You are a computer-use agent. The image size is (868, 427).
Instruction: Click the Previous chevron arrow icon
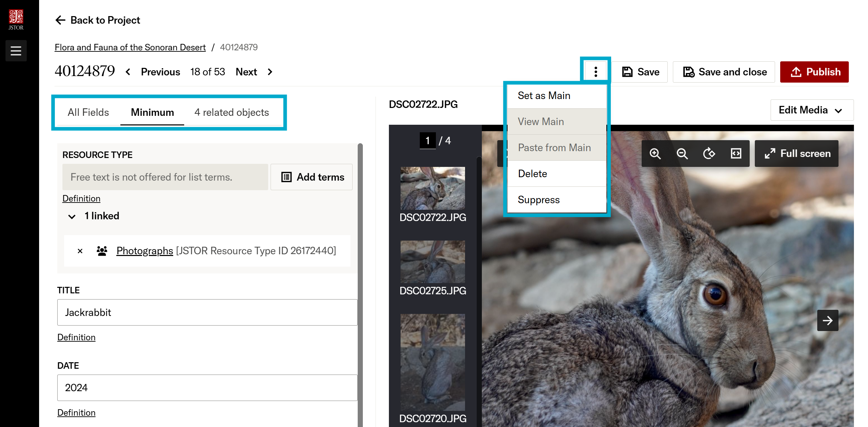click(x=128, y=72)
